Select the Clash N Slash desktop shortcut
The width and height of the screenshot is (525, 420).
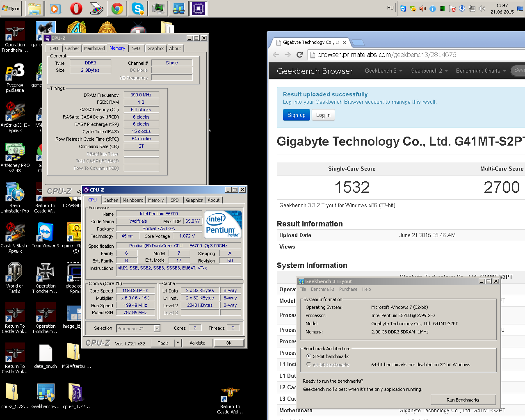pyautogui.click(x=15, y=239)
